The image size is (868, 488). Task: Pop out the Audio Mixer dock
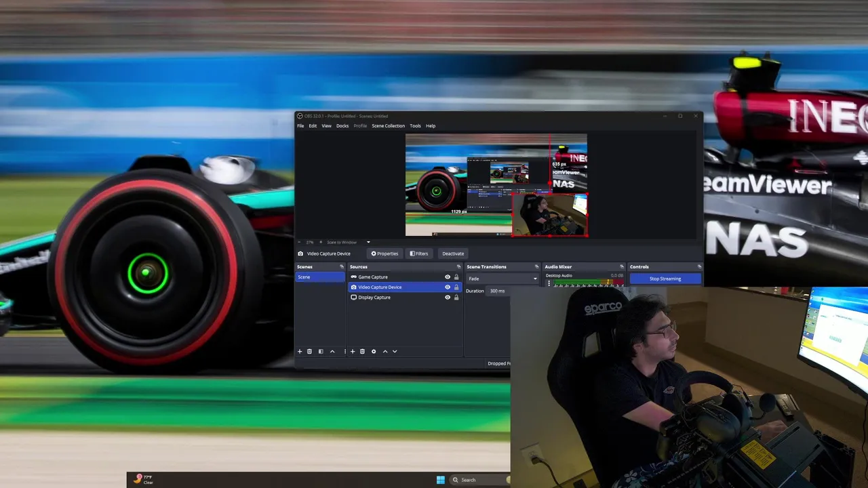point(622,266)
